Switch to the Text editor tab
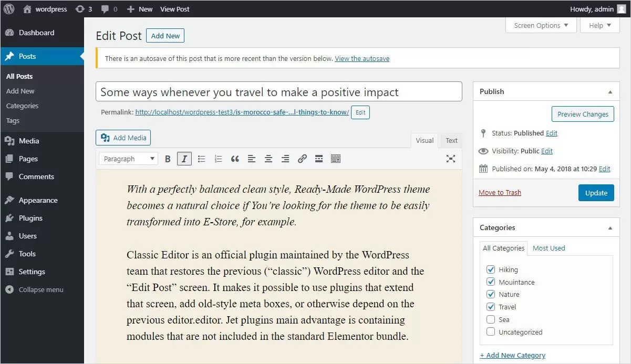 (451, 140)
